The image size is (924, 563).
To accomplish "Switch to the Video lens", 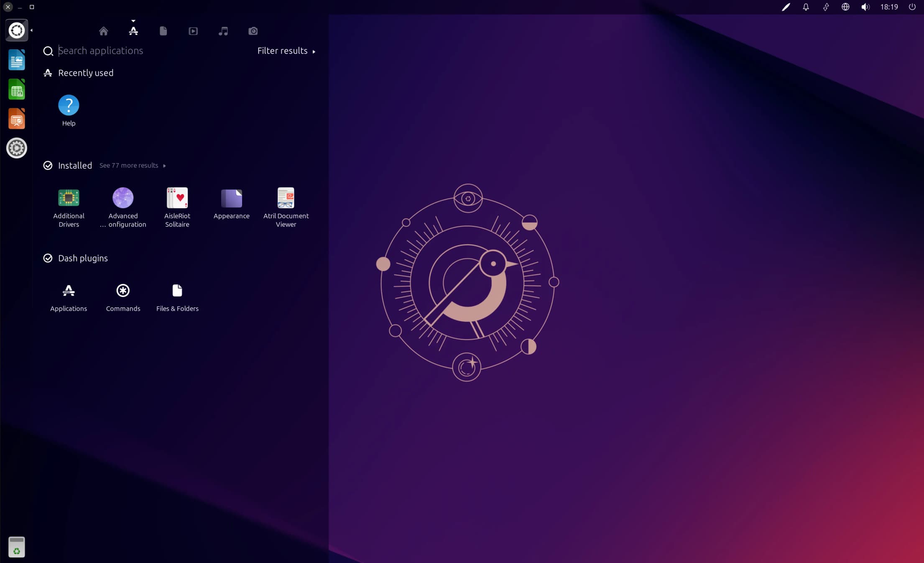I will click(x=193, y=31).
